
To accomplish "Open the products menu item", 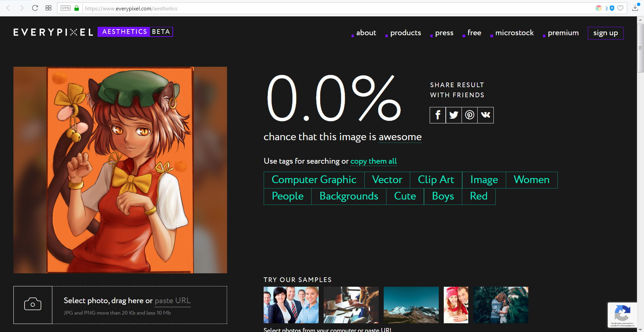I will point(406,33).
